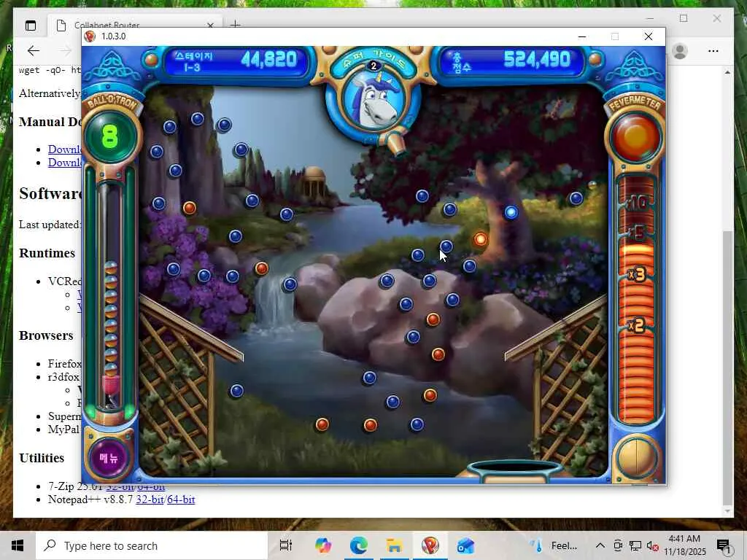This screenshot has height=560, width=747.
Task: Click the browser vertical scrollbar thumb
Action: coord(727,367)
